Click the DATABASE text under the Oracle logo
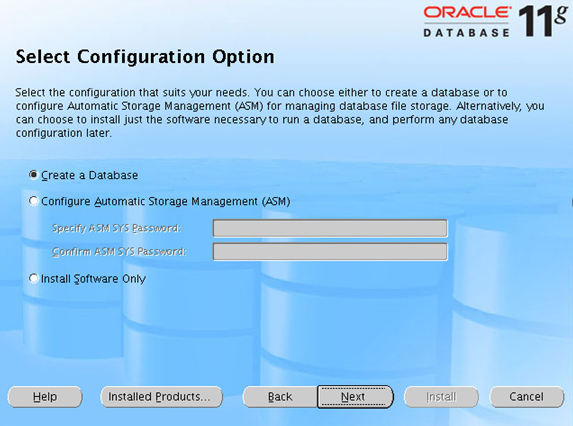The height and width of the screenshot is (426, 573). pyautogui.click(x=466, y=33)
